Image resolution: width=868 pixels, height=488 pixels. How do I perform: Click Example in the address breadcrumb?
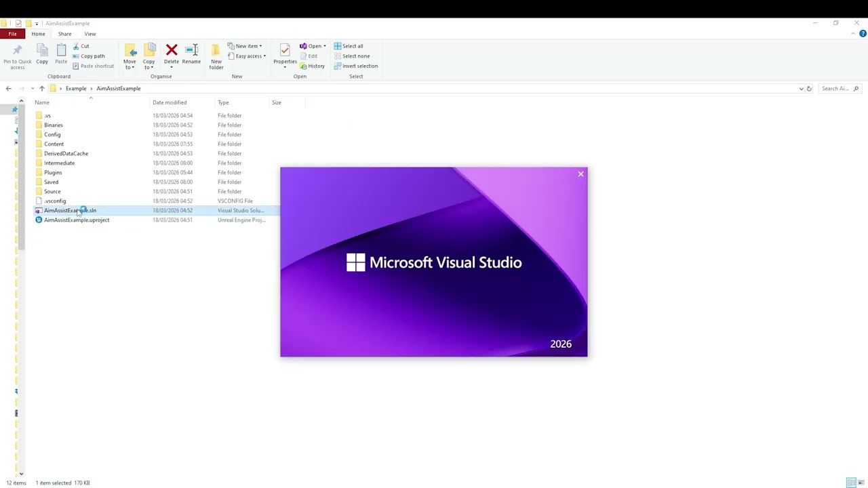pos(76,89)
